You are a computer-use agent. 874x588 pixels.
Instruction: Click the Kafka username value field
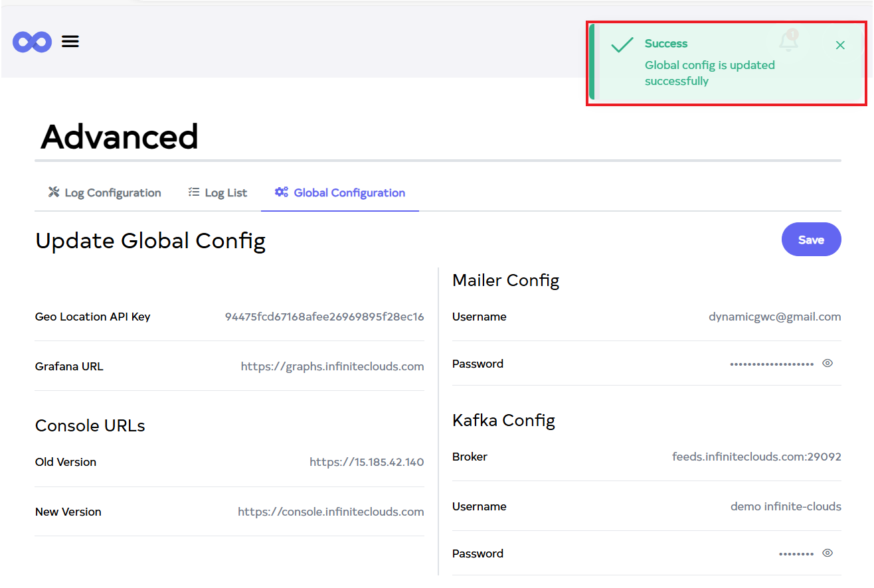click(x=786, y=506)
